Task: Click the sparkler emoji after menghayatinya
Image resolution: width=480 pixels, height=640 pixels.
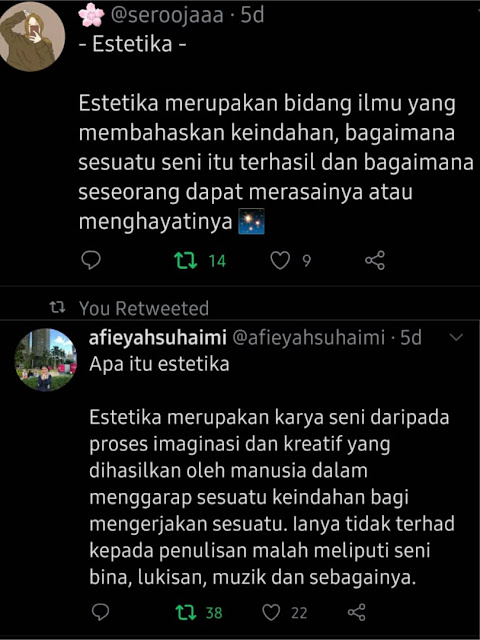Action: (x=251, y=221)
